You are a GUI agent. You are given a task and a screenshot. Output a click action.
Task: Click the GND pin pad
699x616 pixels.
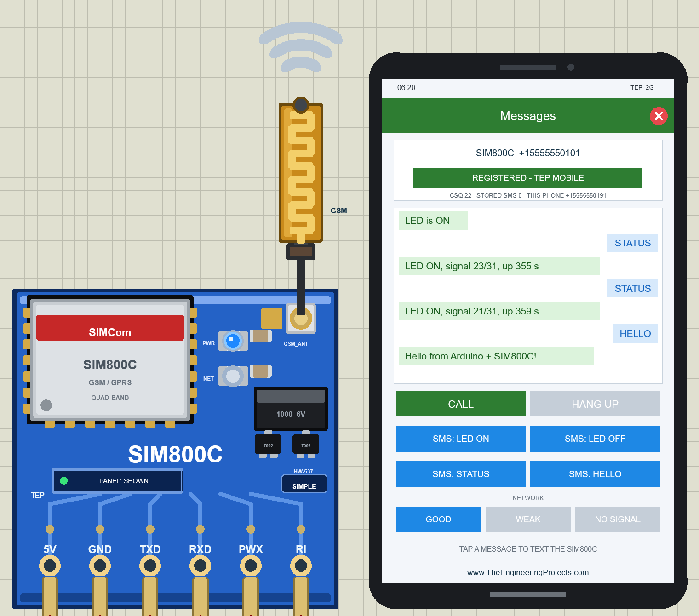[x=100, y=565]
